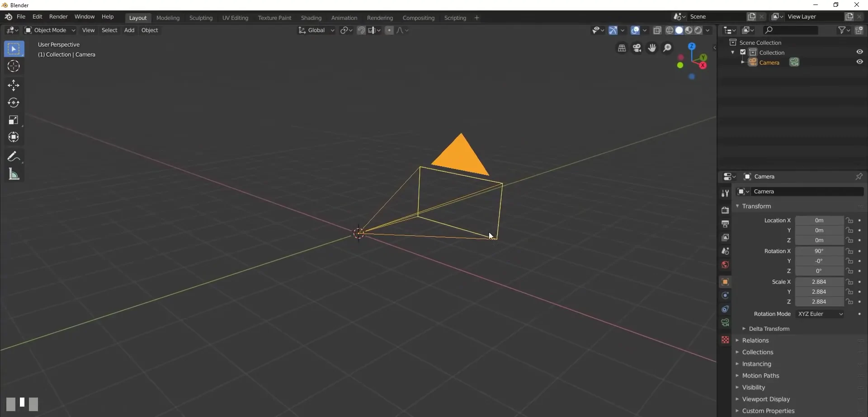This screenshot has width=868, height=417.
Task: Toggle gizmo visibility in viewport
Action: (x=613, y=30)
